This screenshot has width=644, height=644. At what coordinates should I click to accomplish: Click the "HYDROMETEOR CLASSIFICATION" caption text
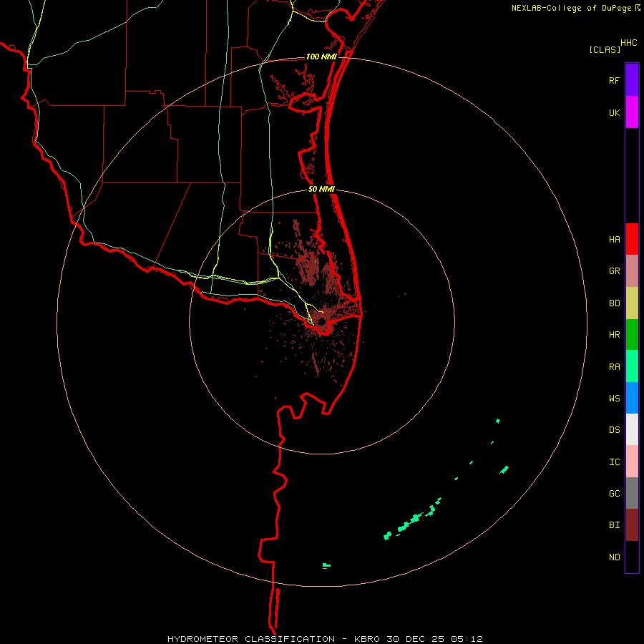(x=251, y=639)
